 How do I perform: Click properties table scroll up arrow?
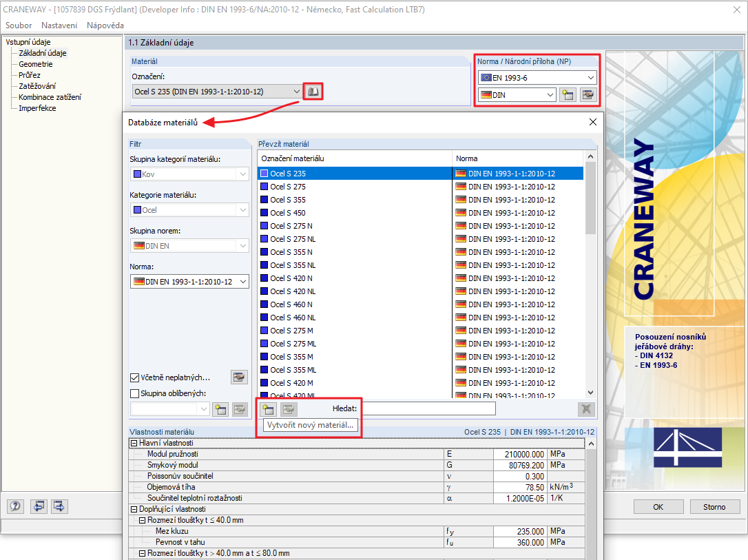[x=591, y=444]
